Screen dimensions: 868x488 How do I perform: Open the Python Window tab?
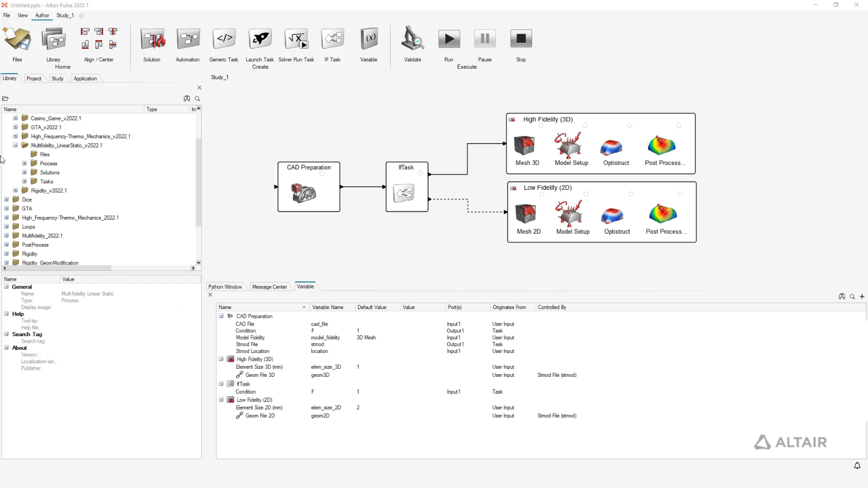tap(225, 287)
